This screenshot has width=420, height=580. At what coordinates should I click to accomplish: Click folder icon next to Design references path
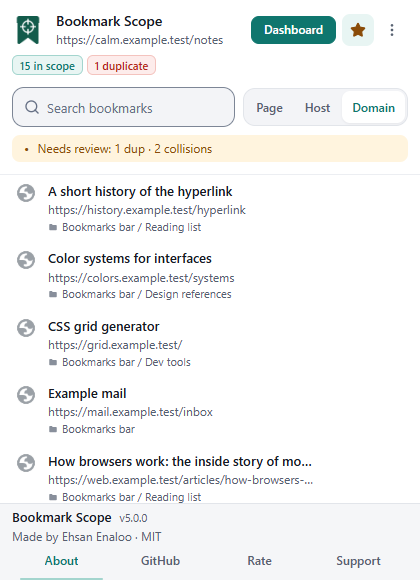click(x=53, y=294)
